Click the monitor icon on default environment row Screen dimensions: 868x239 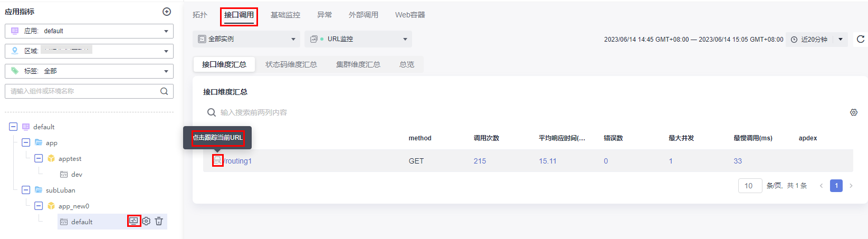pyautogui.click(x=133, y=221)
